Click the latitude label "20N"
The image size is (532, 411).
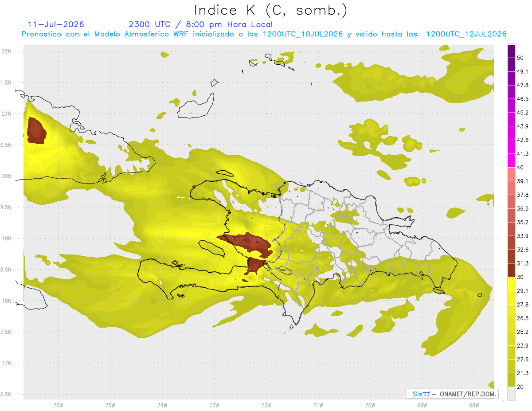(x=6, y=176)
